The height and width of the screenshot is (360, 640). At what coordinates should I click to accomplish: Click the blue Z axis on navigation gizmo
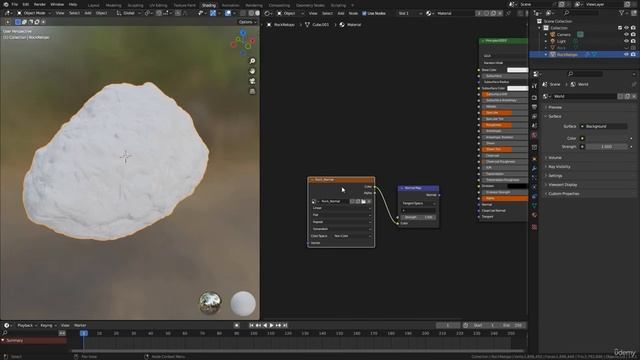point(243,33)
